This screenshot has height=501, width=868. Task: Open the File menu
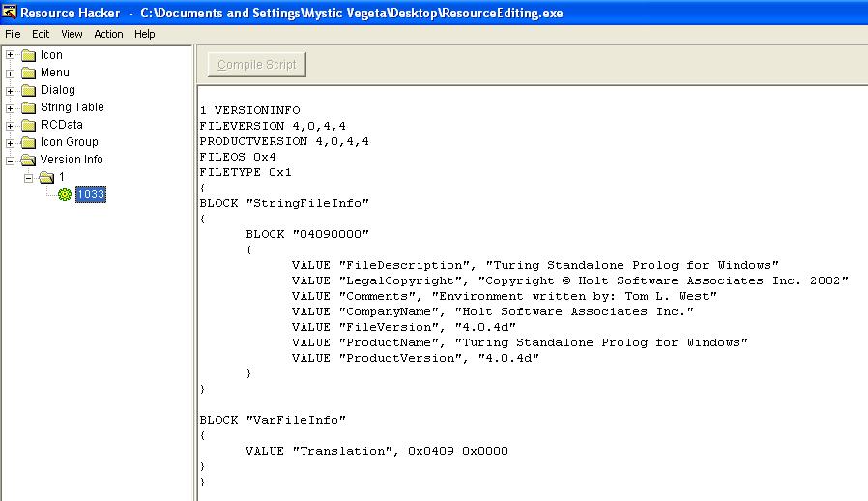click(x=13, y=34)
